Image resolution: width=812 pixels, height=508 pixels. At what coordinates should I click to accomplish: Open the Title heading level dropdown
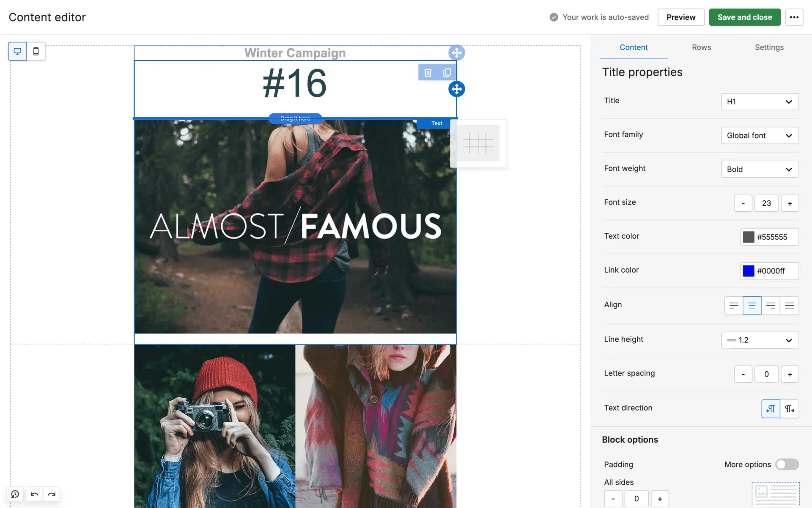click(760, 102)
